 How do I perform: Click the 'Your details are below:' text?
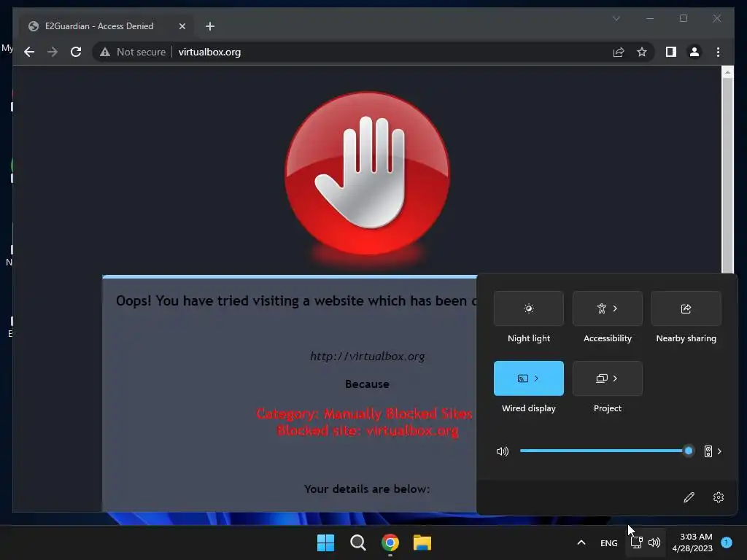point(367,489)
